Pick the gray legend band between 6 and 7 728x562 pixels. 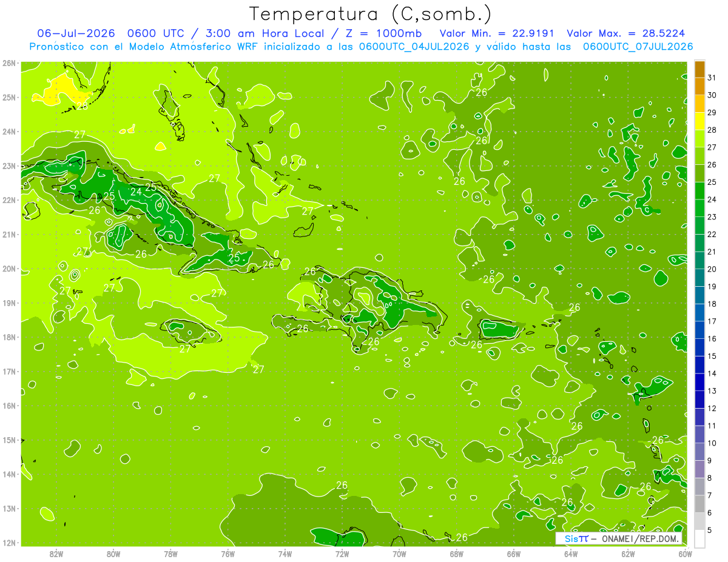click(699, 504)
